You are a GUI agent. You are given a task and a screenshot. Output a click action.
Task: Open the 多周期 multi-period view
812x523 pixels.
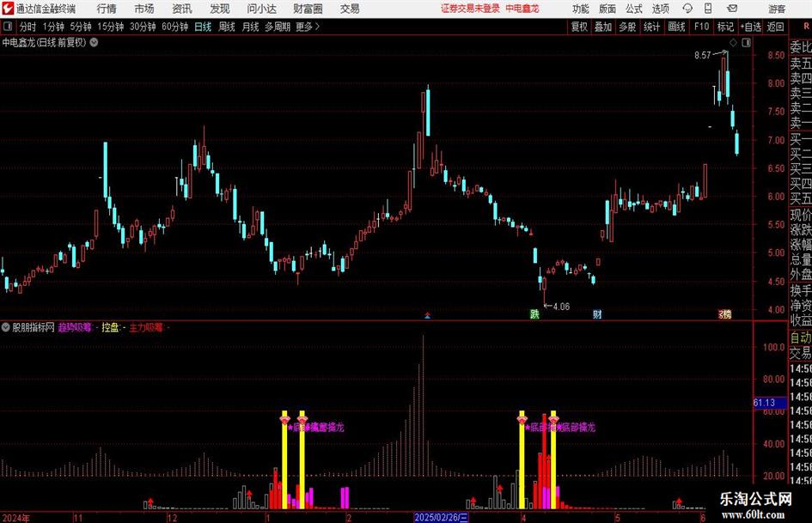point(277,27)
